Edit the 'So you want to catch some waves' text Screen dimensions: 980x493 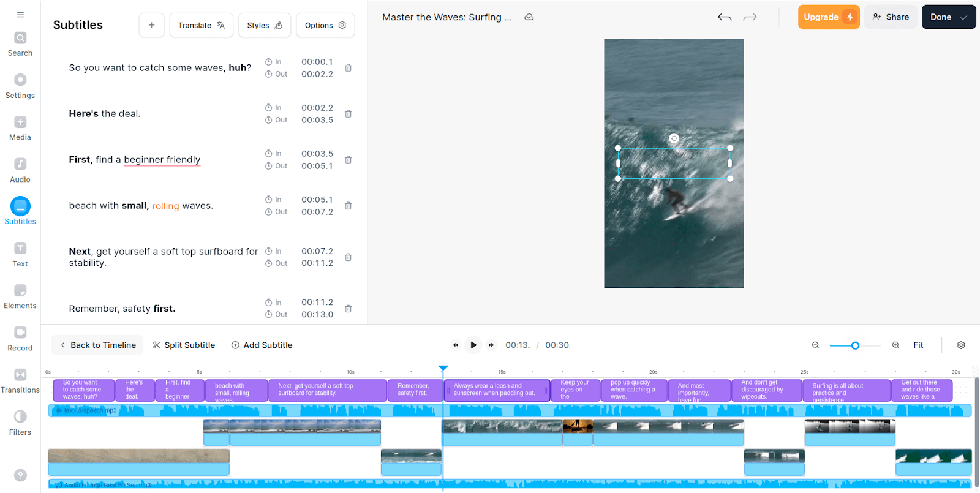pyautogui.click(x=160, y=68)
